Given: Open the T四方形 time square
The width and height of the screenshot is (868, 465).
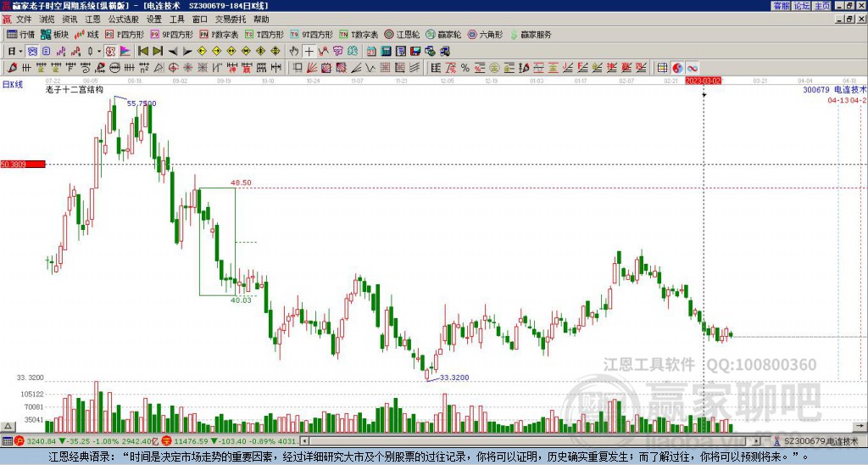Looking at the screenshot, I should [x=264, y=34].
